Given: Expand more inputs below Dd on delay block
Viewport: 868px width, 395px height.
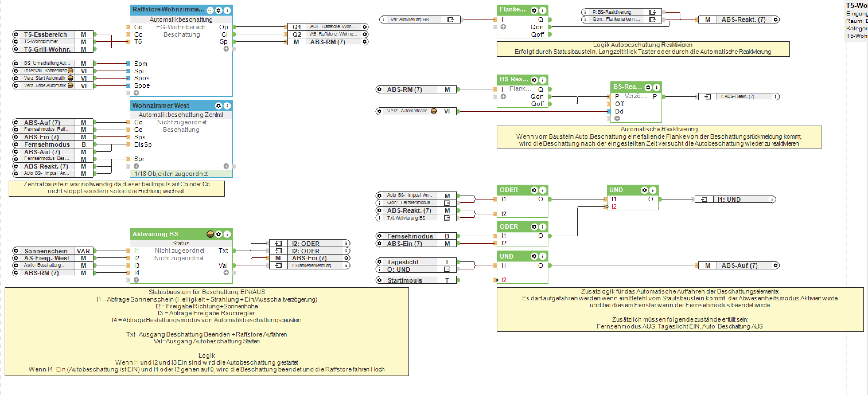Looking at the screenshot, I should point(617,119).
